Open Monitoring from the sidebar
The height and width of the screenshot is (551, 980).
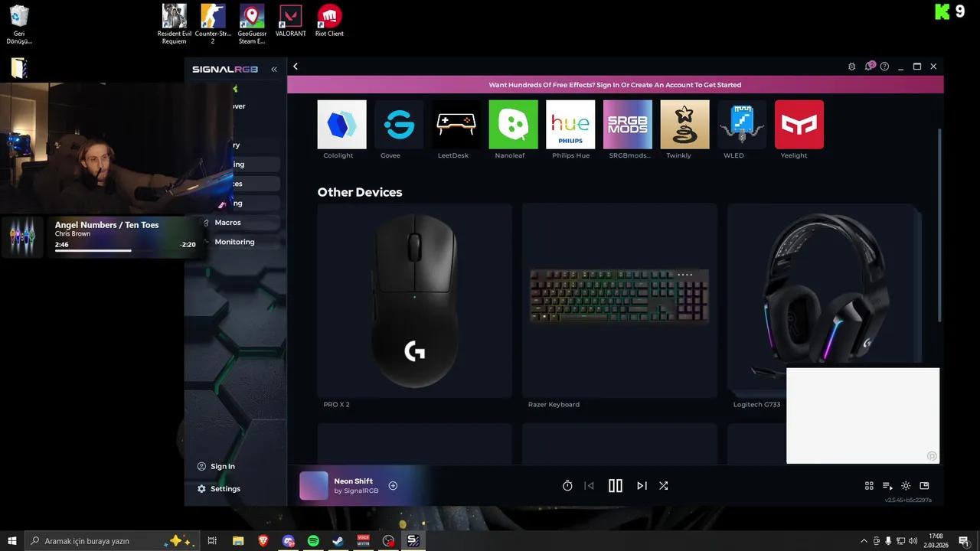pos(234,242)
